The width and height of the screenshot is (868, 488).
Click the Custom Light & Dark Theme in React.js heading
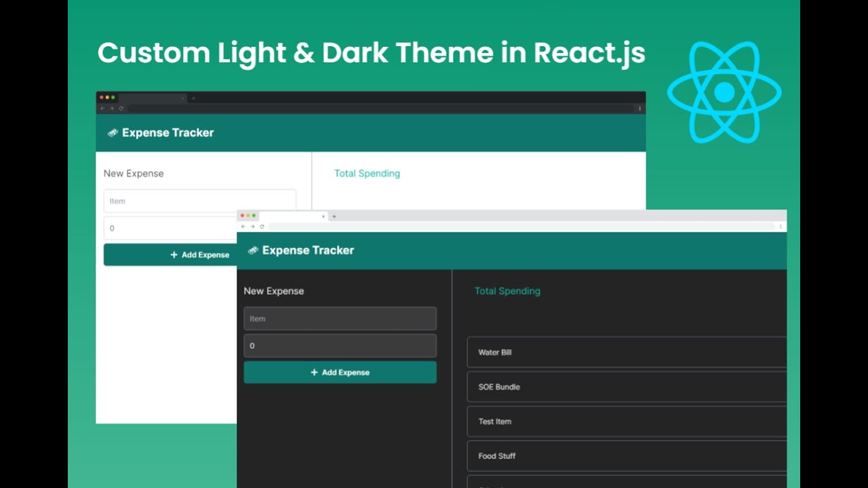click(x=371, y=53)
